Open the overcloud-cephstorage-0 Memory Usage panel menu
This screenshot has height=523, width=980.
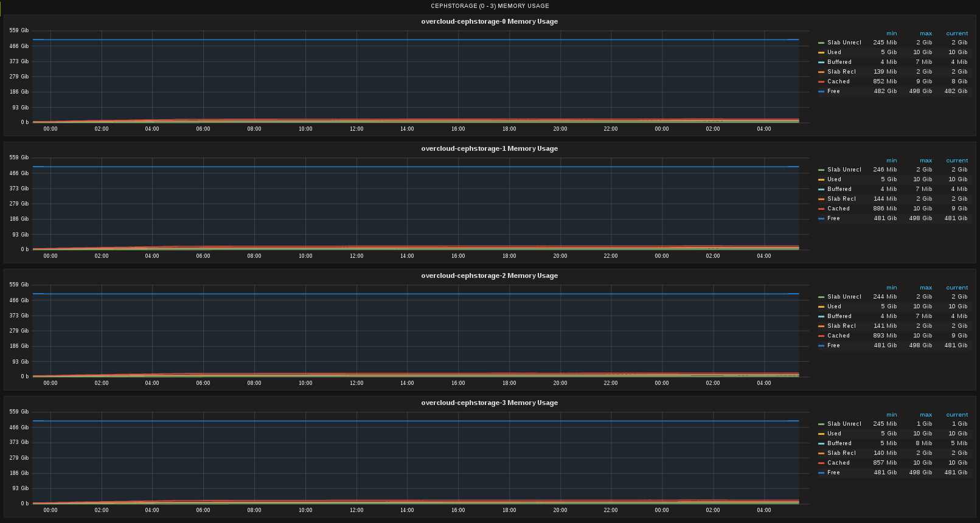coord(489,21)
